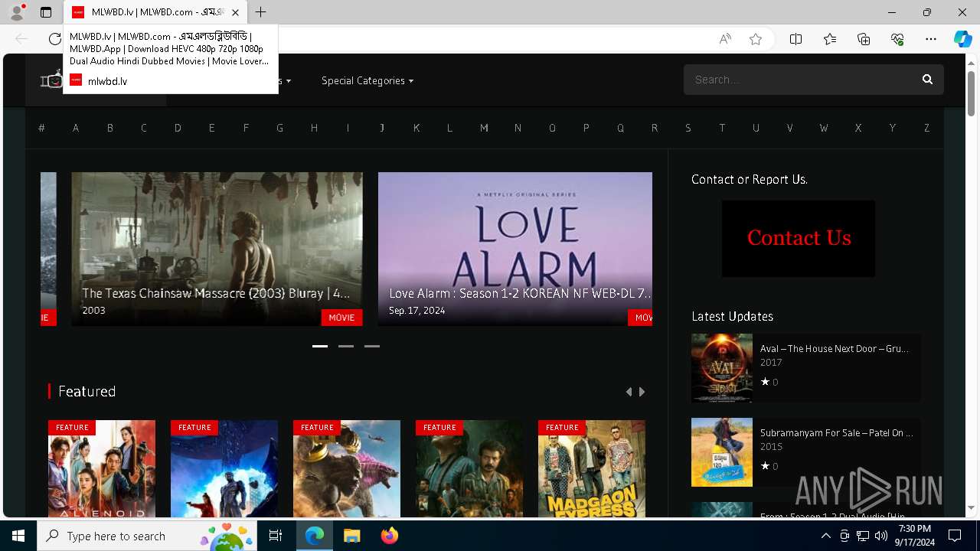Open Subramanyam For Sale thumbnail
980x551 pixels.
[722, 452]
